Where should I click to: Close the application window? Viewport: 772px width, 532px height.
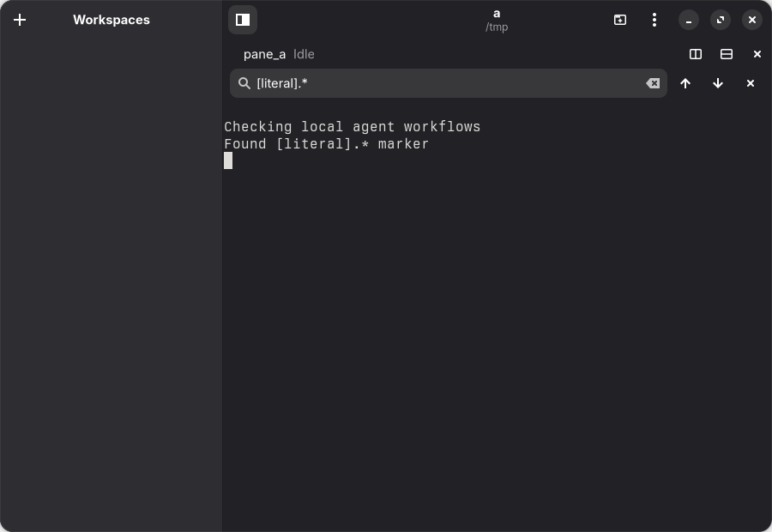click(x=751, y=20)
